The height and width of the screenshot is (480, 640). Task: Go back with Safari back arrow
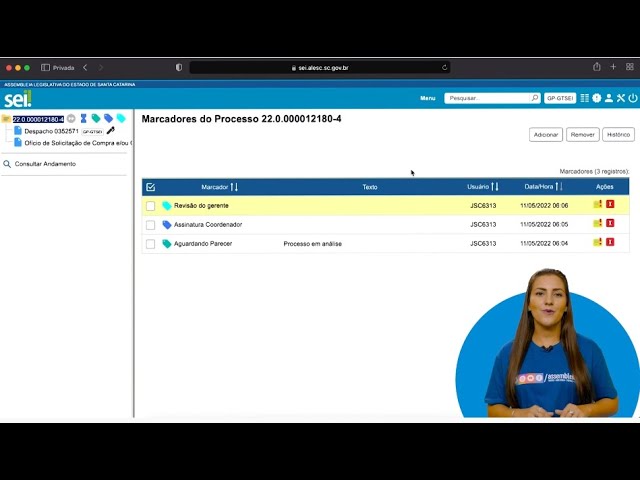[85, 67]
